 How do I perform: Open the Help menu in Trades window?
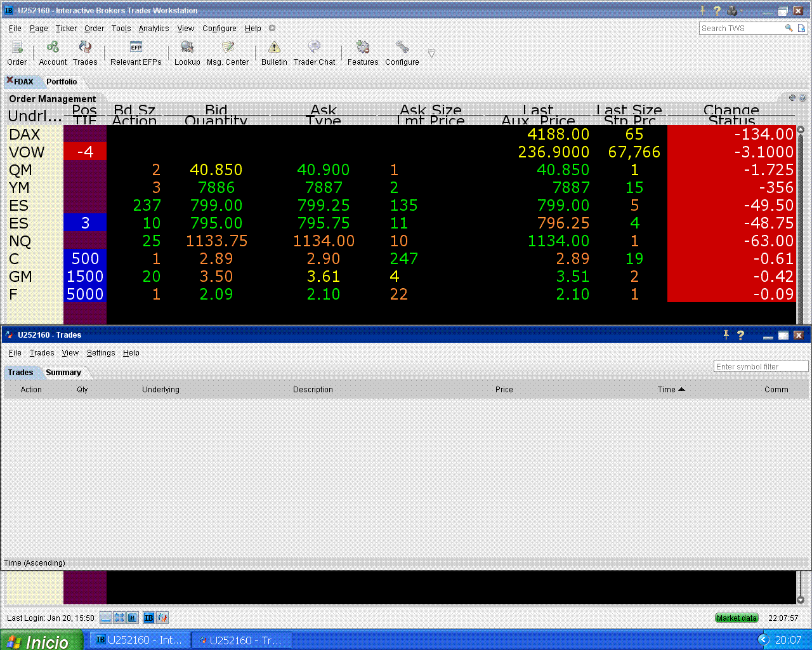coord(131,353)
